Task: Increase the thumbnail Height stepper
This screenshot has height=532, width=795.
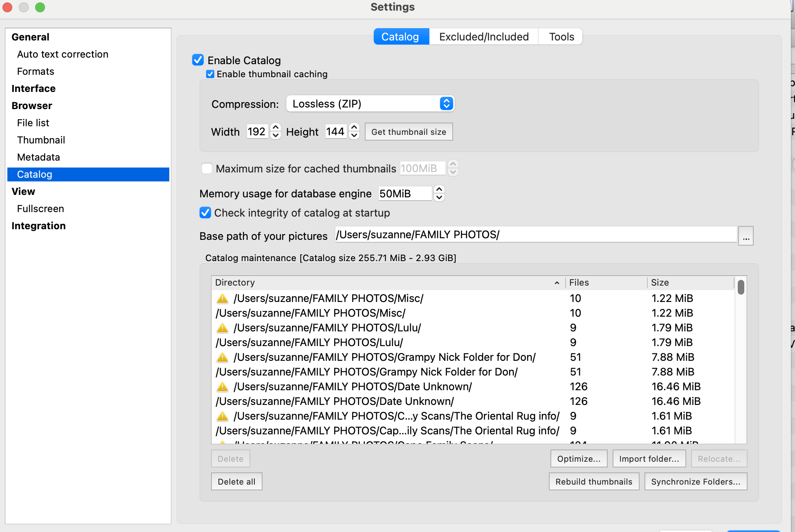Action: point(354,127)
